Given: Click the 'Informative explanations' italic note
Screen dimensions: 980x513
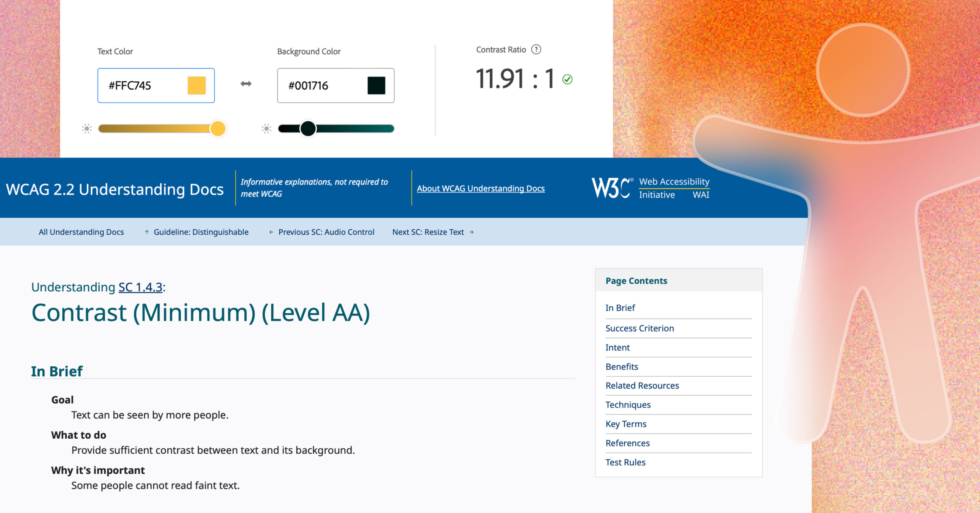Looking at the screenshot, I should click(314, 188).
